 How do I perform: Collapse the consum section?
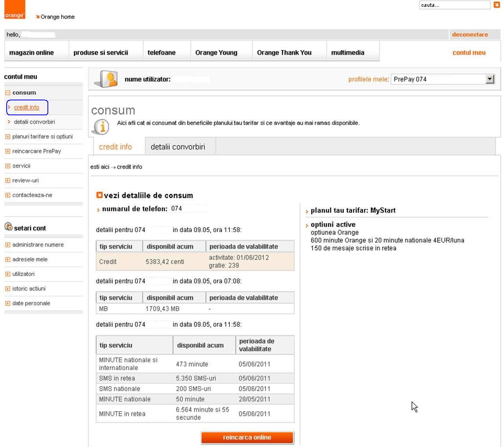[x=7, y=93]
